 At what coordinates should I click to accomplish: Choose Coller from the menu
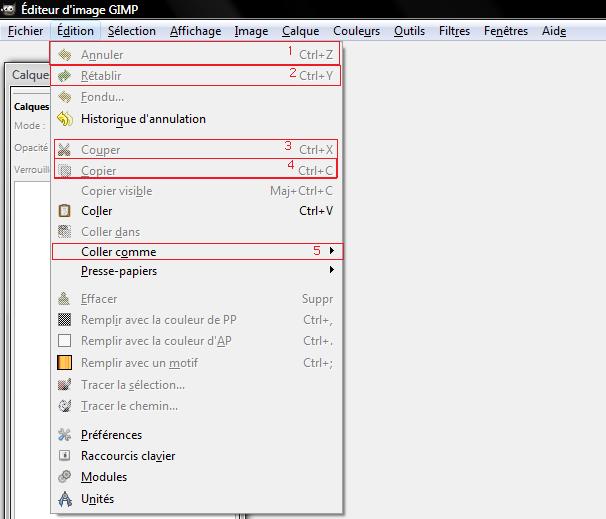tap(197, 211)
